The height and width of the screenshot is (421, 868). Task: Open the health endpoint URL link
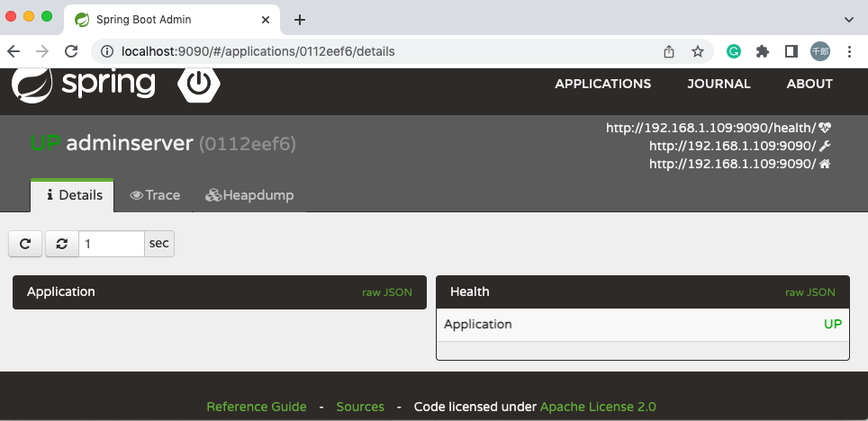[x=719, y=129]
